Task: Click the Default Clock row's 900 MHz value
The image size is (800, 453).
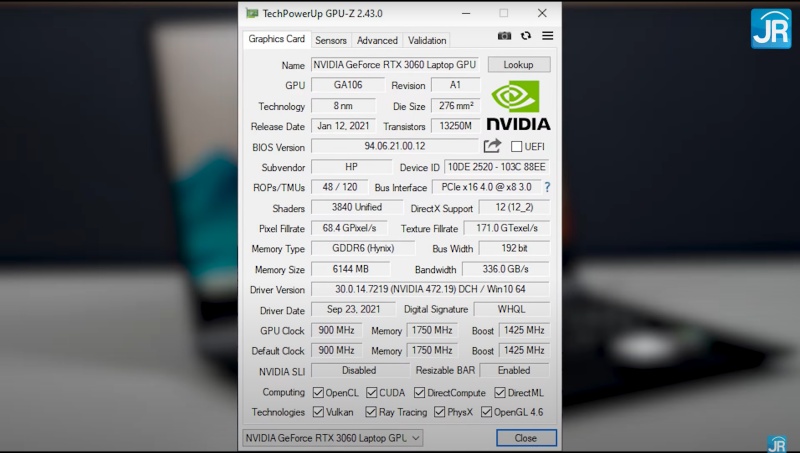Action: tap(336, 350)
